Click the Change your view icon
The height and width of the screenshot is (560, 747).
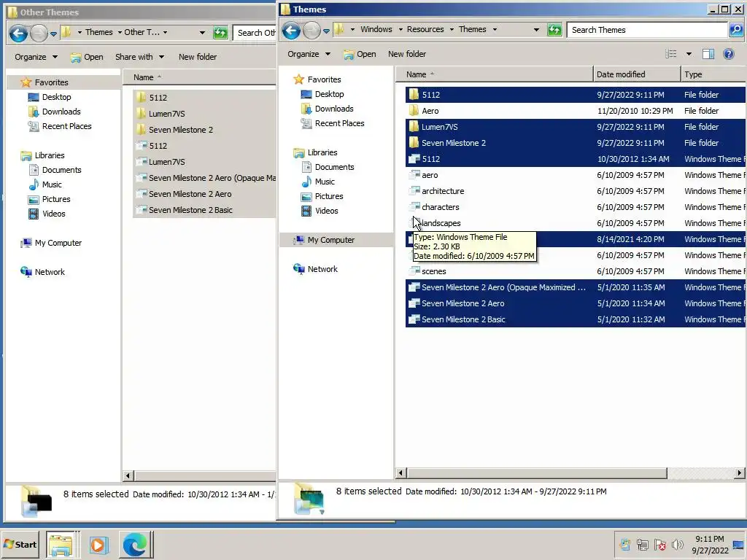671,54
